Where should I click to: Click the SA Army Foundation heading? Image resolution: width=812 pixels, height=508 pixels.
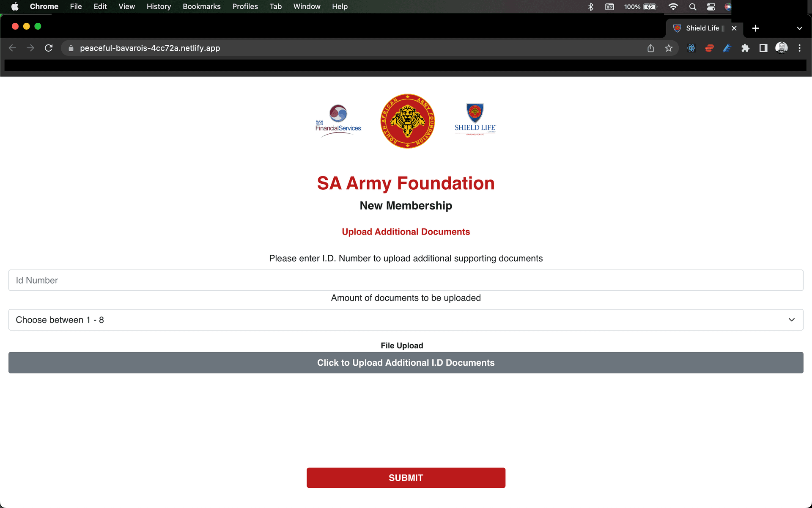point(406,183)
